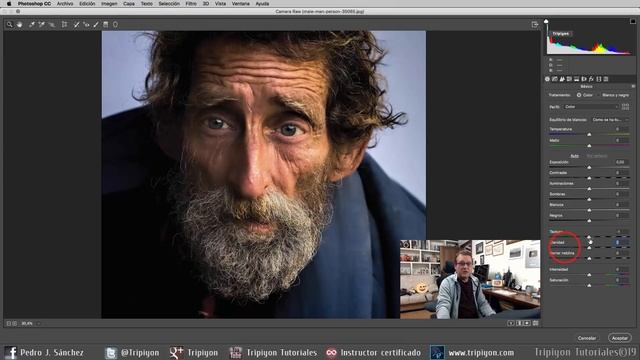Click the zoom out button below preview

coord(8,323)
